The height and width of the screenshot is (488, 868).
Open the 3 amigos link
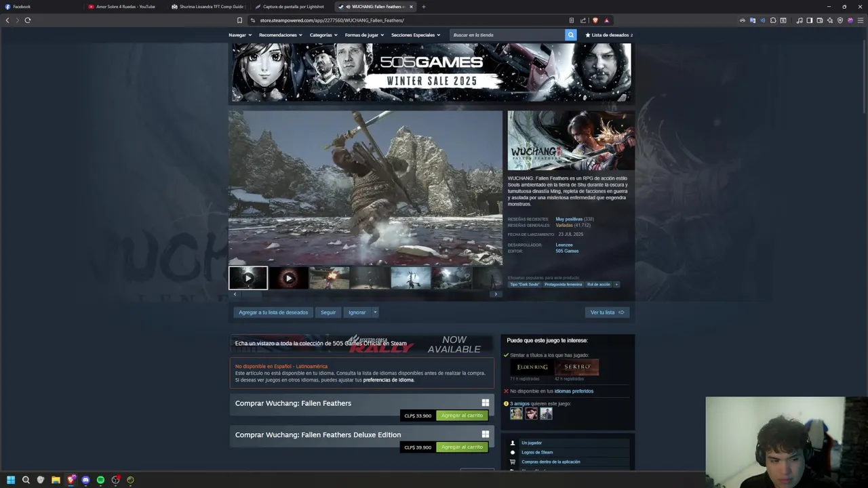point(520,403)
